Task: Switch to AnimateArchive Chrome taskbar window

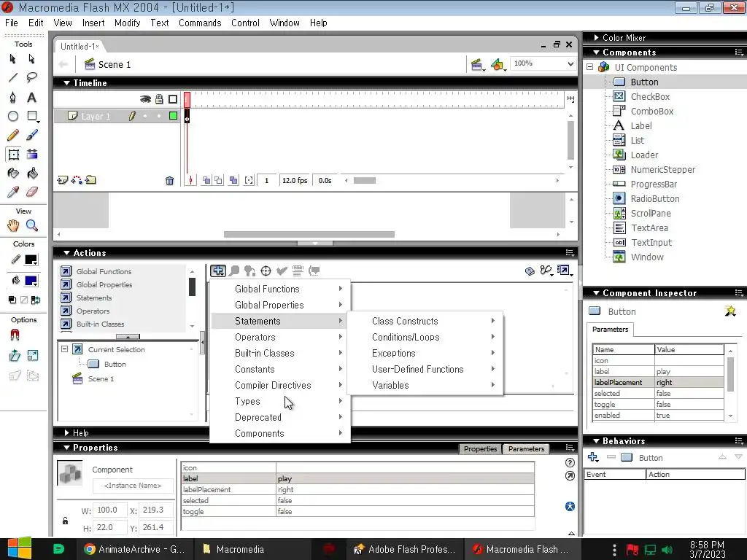Action: click(134, 549)
